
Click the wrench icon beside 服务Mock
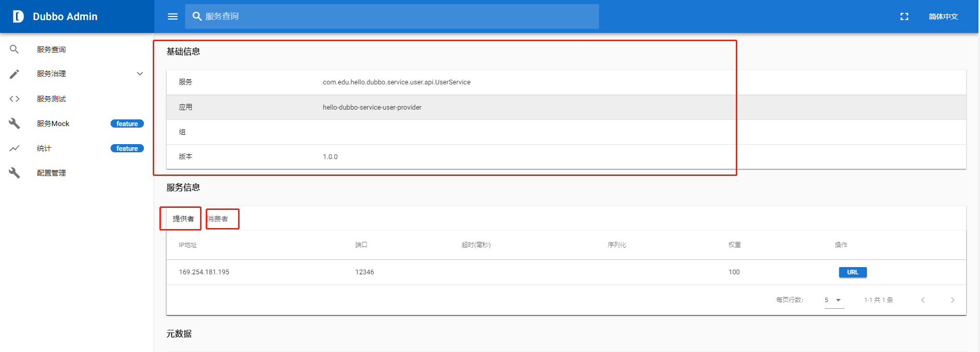tap(14, 124)
